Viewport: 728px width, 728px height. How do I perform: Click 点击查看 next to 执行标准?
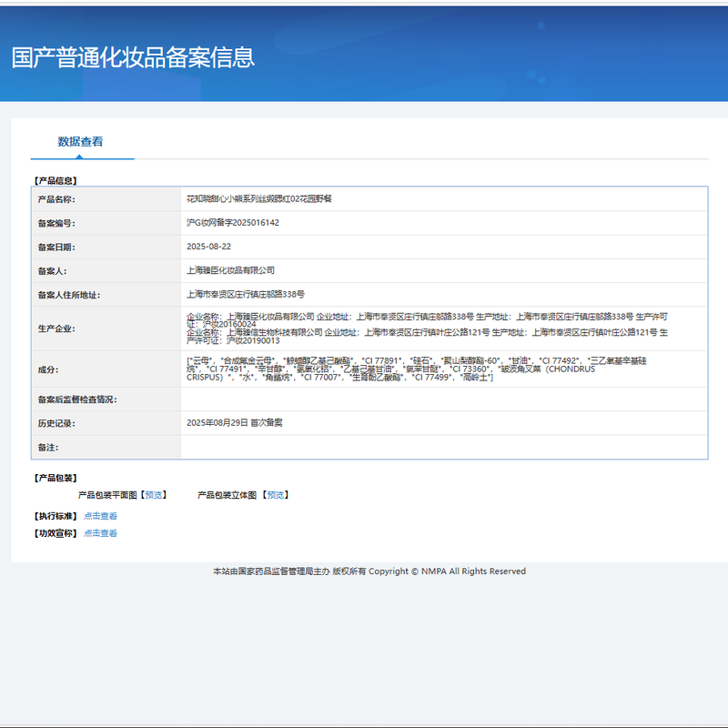(x=100, y=516)
